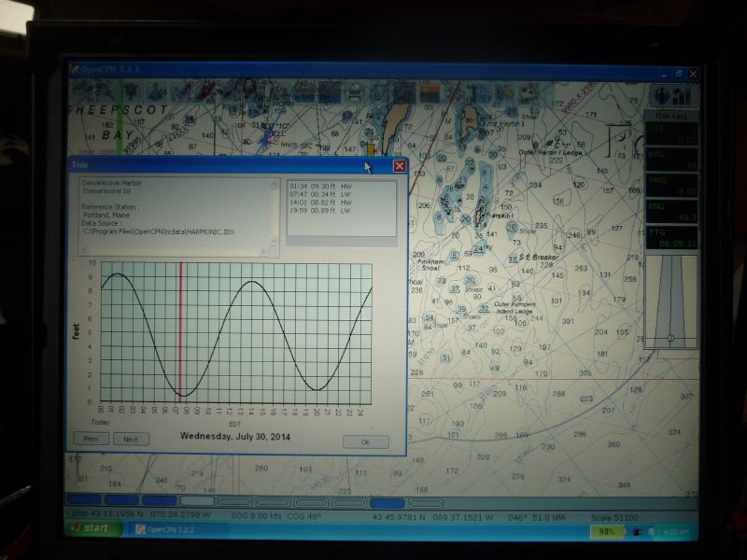The width and height of the screenshot is (747, 560).
Task: Click the VMG dashboard instrument
Action: pyautogui.click(x=670, y=185)
